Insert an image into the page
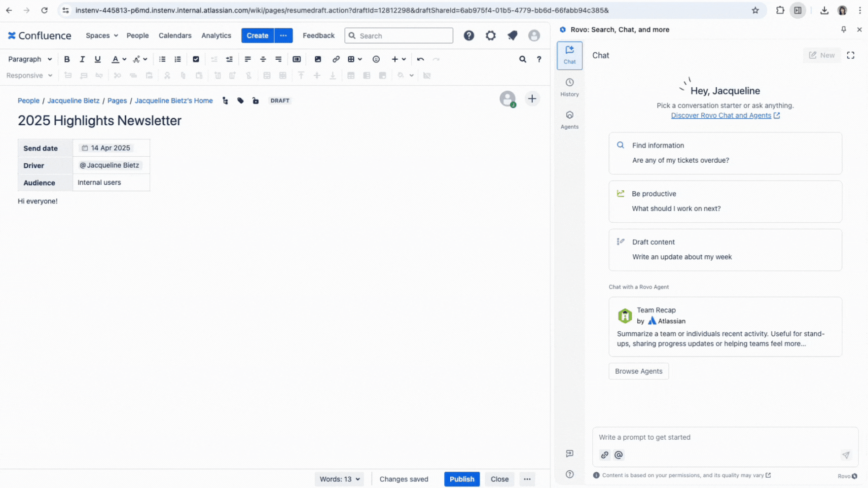The width and height of the screenshot is (868, 488). 318,59
